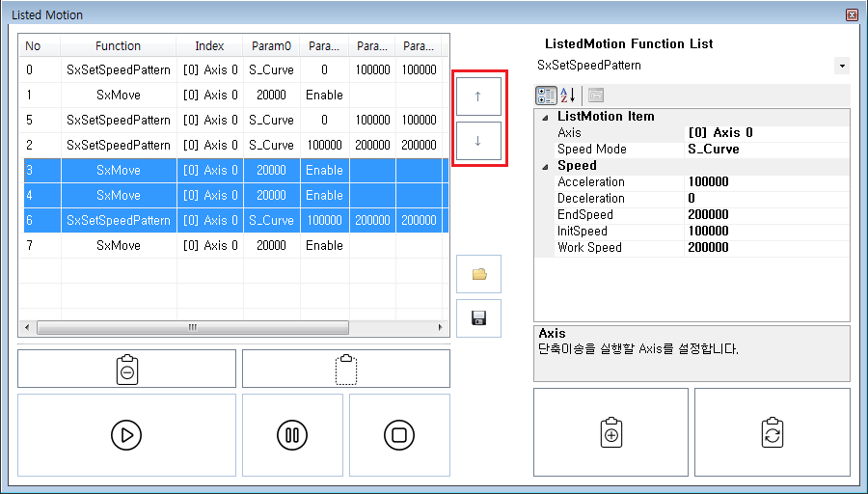The image size is (868, 494).
Task: Switch property grid to Alphabetical sort
Action: click(568, 95)
